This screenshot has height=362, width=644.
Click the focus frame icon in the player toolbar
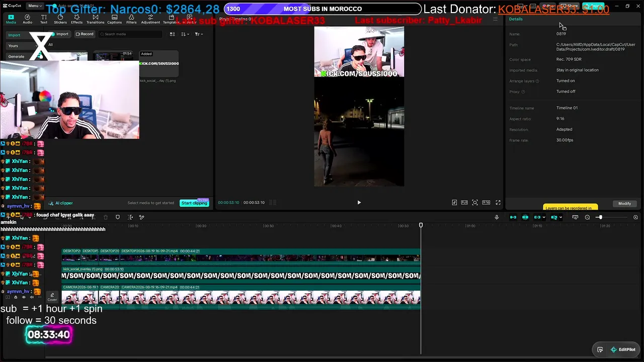pyautogui.click(x=475, y=203)
